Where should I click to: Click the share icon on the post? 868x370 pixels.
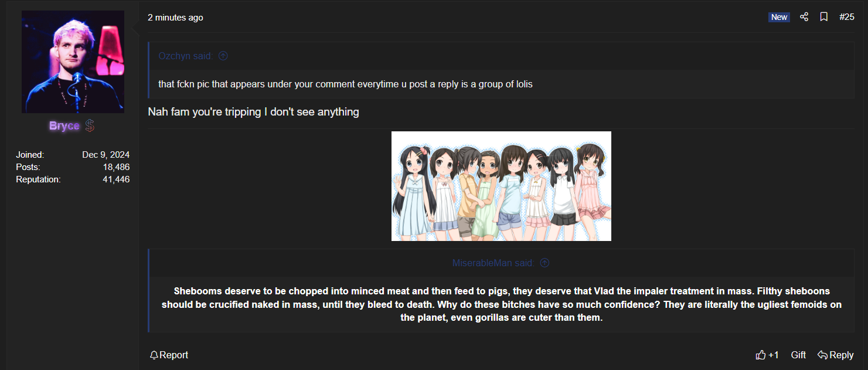(804, 17)
